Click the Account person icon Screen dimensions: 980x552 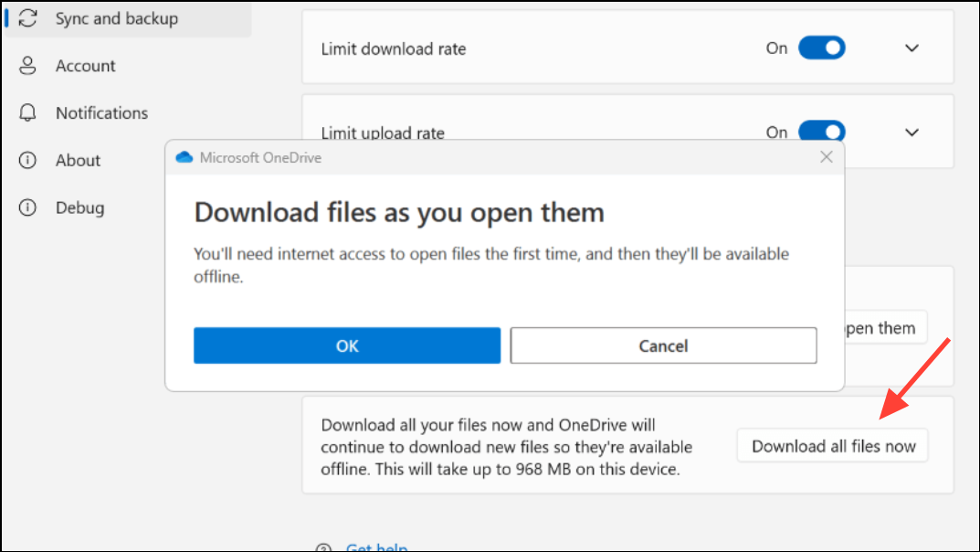coord(27,66)
